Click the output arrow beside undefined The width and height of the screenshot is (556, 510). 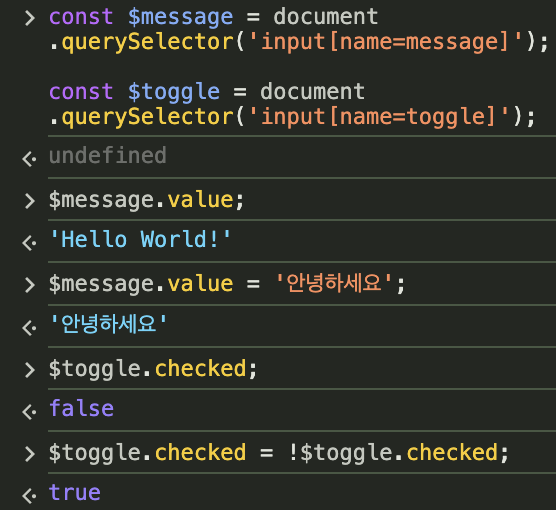[29, 159]
